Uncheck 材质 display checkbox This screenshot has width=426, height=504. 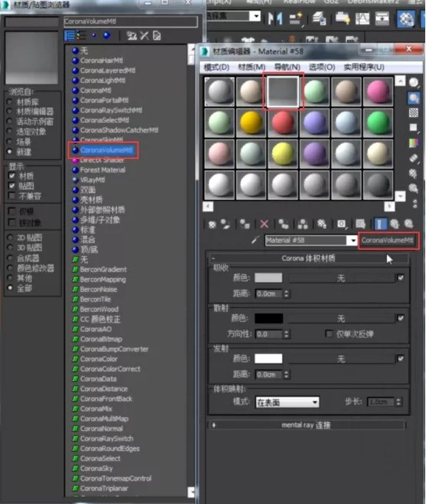tap(12, 176)
